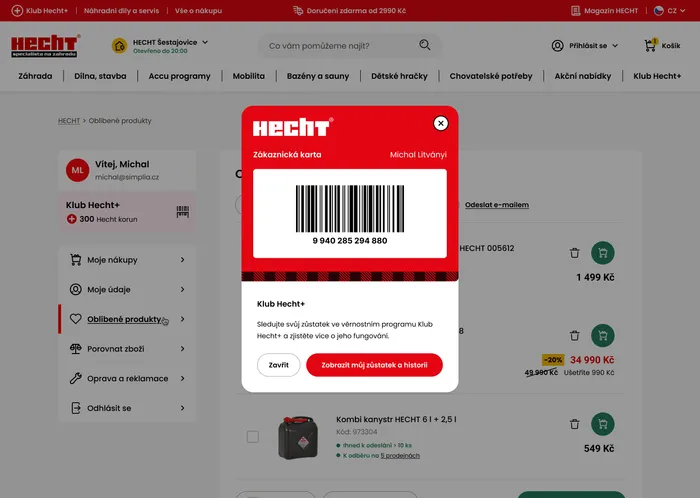Click the -20% discount badge
Image resolution: width=700 pixels, height=498 pixels.
click(x=553, y=360)
